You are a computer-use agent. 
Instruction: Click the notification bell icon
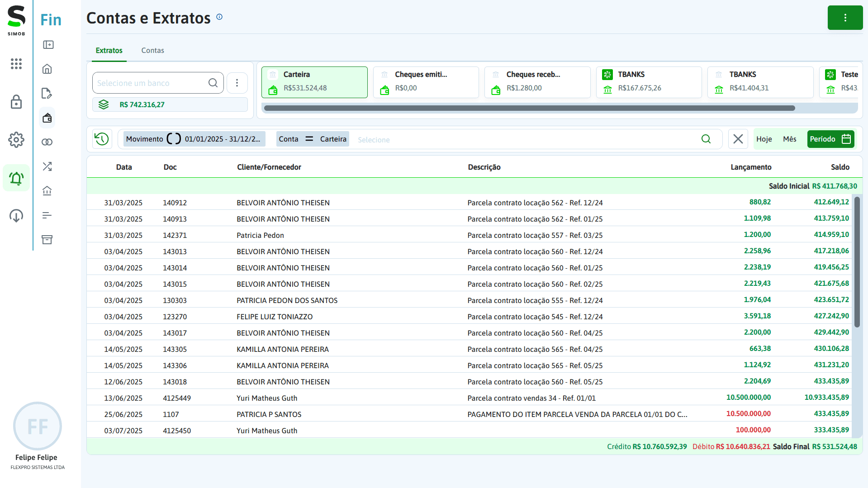click(x=16, y=178)
